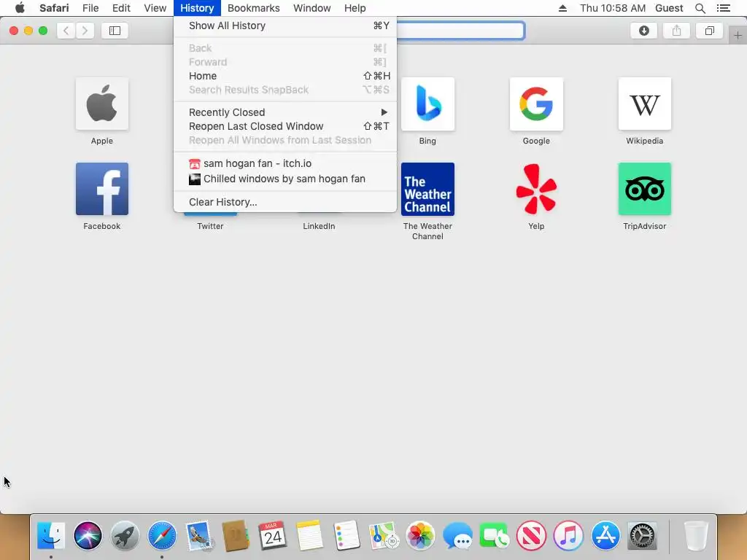This screenshot has width=747, height=560.
Task: Select Home in History menu
Action: [x=285, y=76]
